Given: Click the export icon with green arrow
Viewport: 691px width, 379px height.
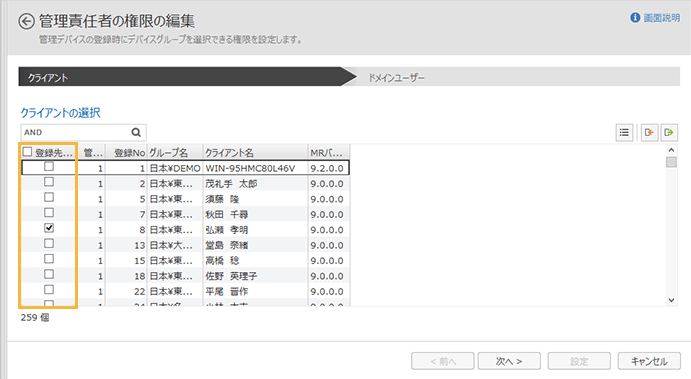Looking at the screenshot, I should tap(669, 132).
